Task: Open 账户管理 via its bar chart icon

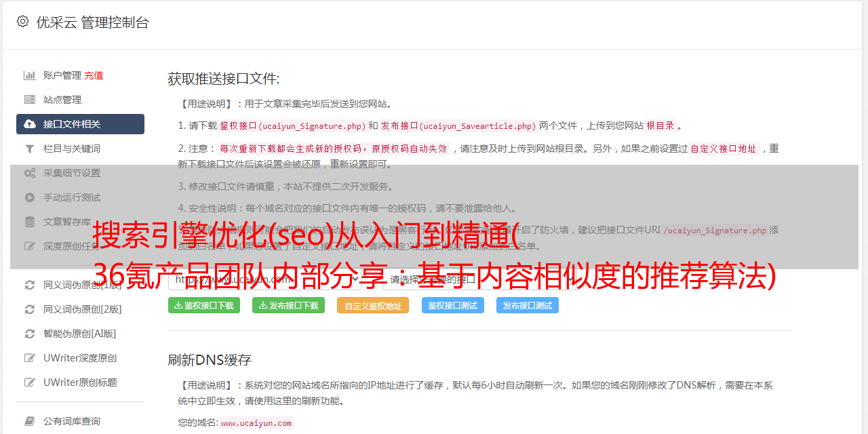Action: click(x=30, y=75)
